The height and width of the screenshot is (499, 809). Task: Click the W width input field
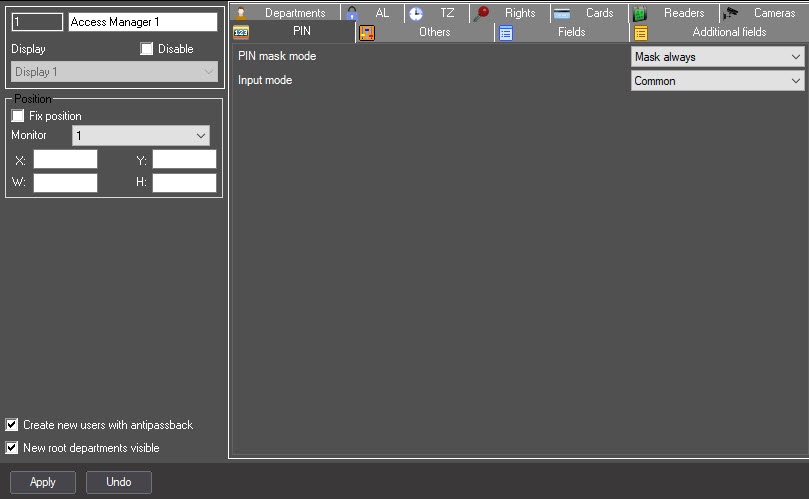coord(66,183)
